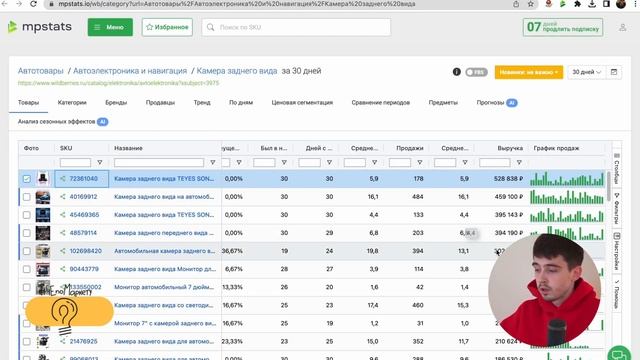Click share icon beside SKU 45469365

63,214
